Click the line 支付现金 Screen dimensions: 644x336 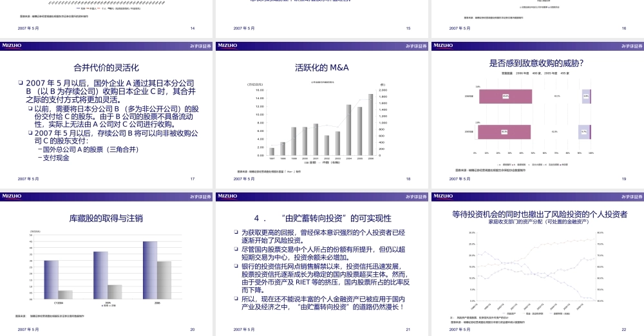53,158
